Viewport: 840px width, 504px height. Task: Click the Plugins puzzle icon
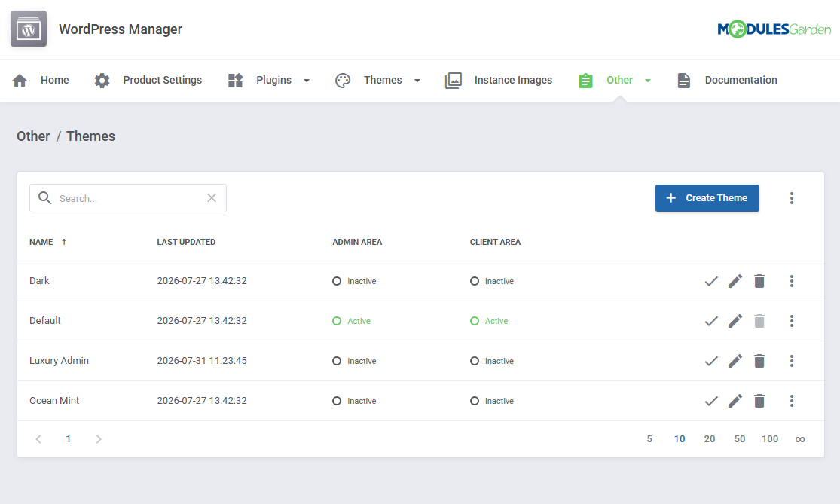click(235, 81)
